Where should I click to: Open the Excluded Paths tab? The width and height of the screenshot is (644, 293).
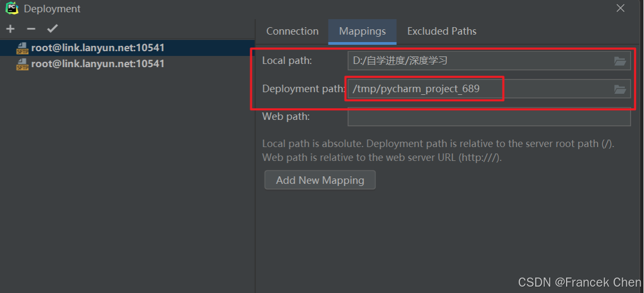(x=442, y=31)
